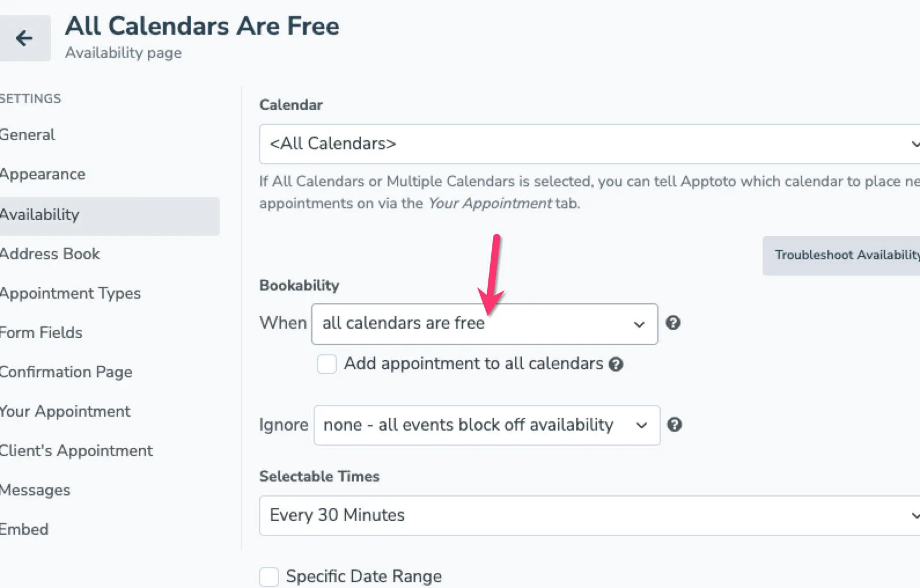Click the help icon beside the Bookability dropdown
This screenshot has height=588, width=920.
click(673, 323)
